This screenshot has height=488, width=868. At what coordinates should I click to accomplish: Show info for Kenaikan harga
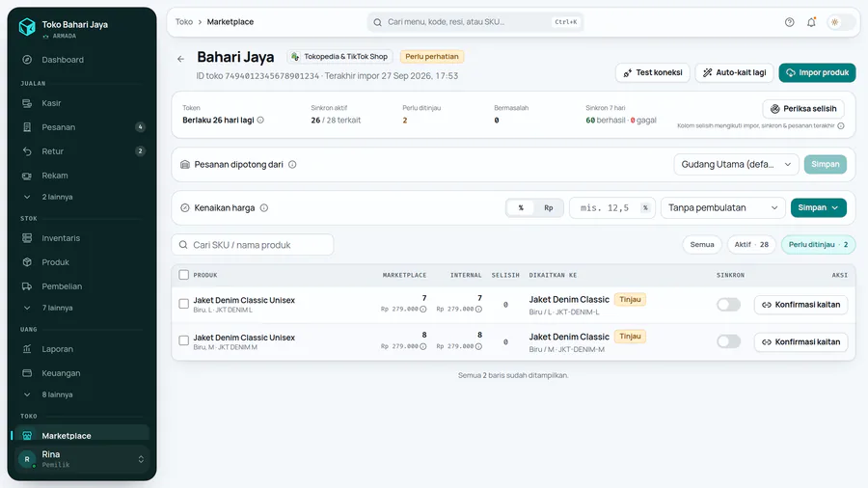click(264, 208)
